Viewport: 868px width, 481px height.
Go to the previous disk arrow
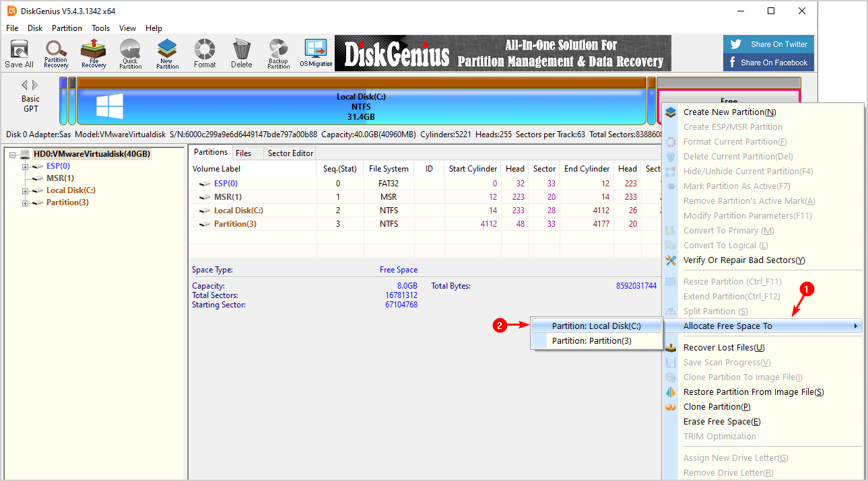click(x=24, y=85)
